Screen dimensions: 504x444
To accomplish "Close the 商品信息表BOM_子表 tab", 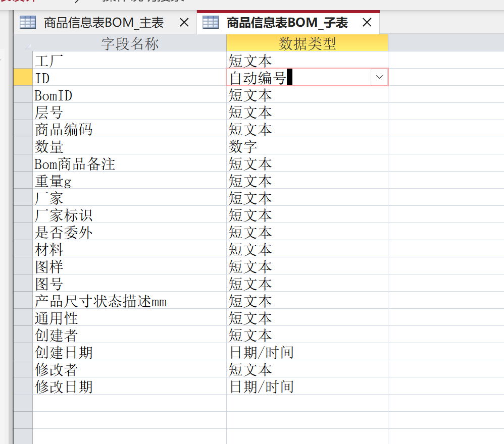I will coord(367,23).
